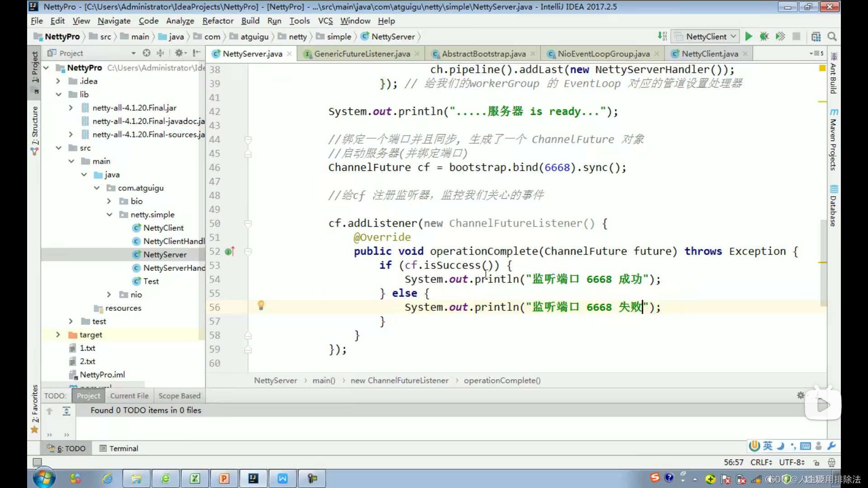Hide the Project panel with hide icon
The width and height of the screenshot is (868, 488).
(x=196, y=53)
